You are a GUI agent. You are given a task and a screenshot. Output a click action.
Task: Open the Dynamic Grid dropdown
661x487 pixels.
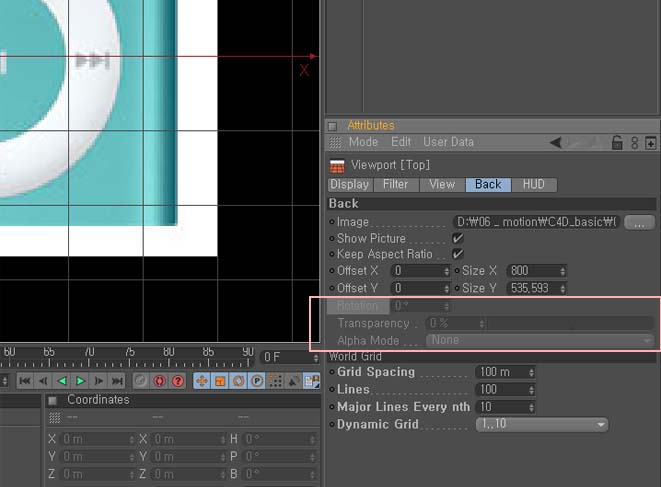(542, 425)
